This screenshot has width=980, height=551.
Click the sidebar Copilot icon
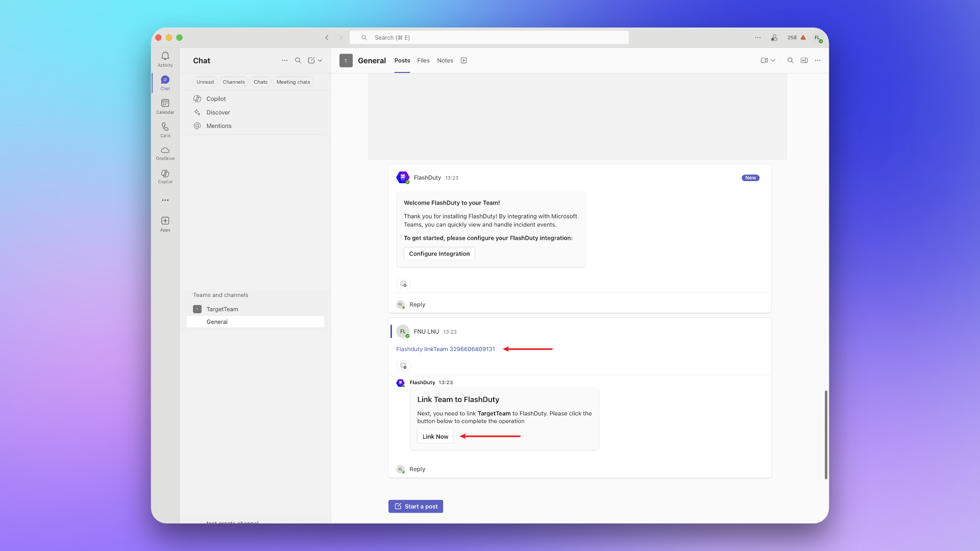165,174
